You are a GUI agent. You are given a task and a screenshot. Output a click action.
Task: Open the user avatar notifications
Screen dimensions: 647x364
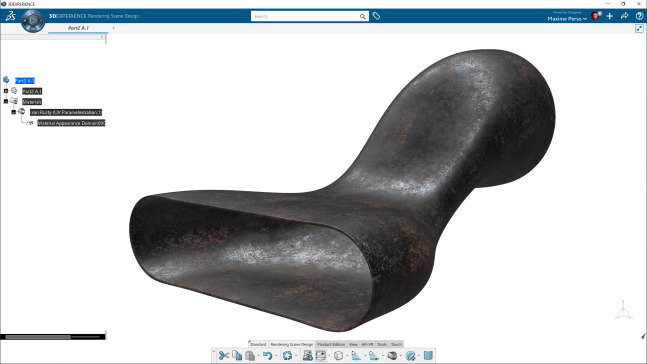[596, 16]
